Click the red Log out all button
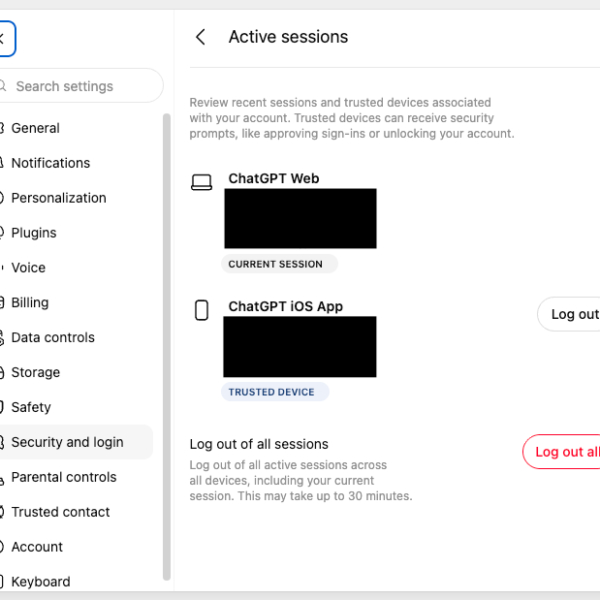This screenshot has width=600, height=600. pyautogui.click(x=562, y=452)
